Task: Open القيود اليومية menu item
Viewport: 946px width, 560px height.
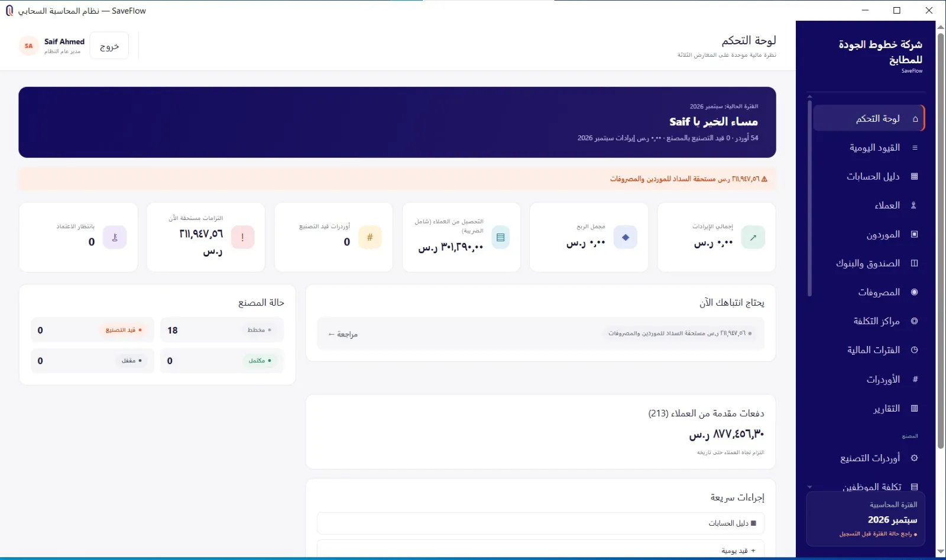Action: [869, 147]
